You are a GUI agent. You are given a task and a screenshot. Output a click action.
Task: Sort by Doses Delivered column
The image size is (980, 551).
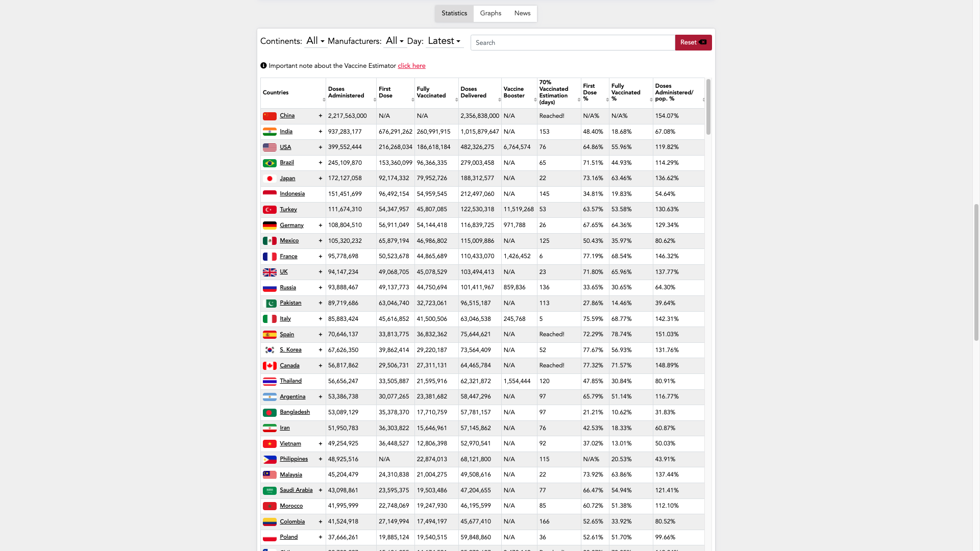pos(480,93)
